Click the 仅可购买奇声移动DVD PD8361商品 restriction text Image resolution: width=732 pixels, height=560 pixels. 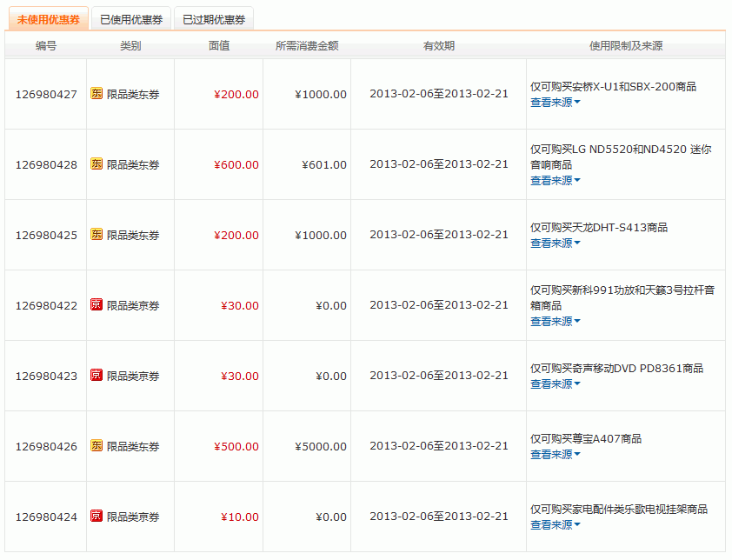(616, 369)
